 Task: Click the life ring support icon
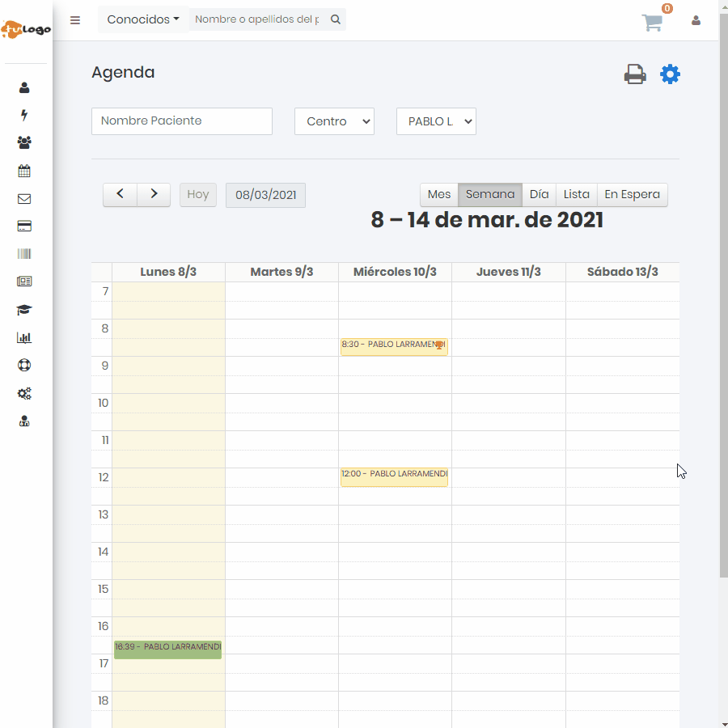point(24,366)
